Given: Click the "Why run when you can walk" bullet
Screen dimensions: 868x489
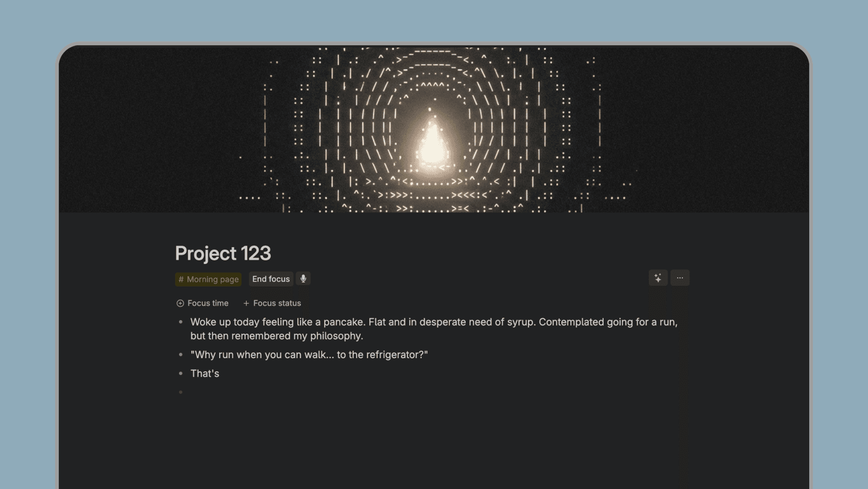Looking at the screenshot, I should click(x=309, y=354).
